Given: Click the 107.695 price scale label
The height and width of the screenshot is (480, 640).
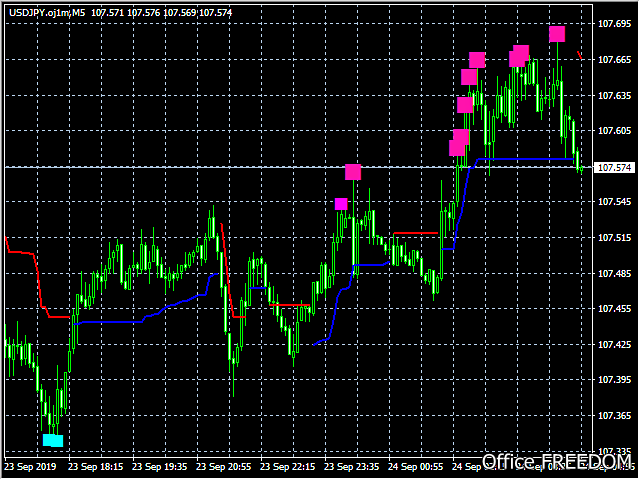Looking at the screenshot, I should [x=614, y=24].
